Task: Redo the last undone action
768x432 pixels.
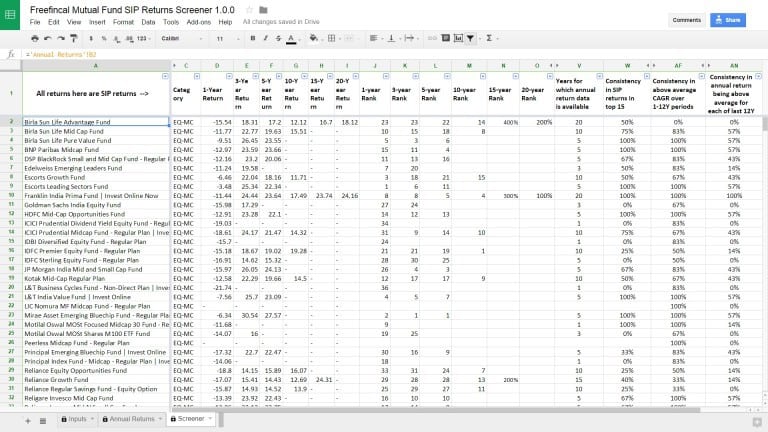Action: (x=61, y=38)
